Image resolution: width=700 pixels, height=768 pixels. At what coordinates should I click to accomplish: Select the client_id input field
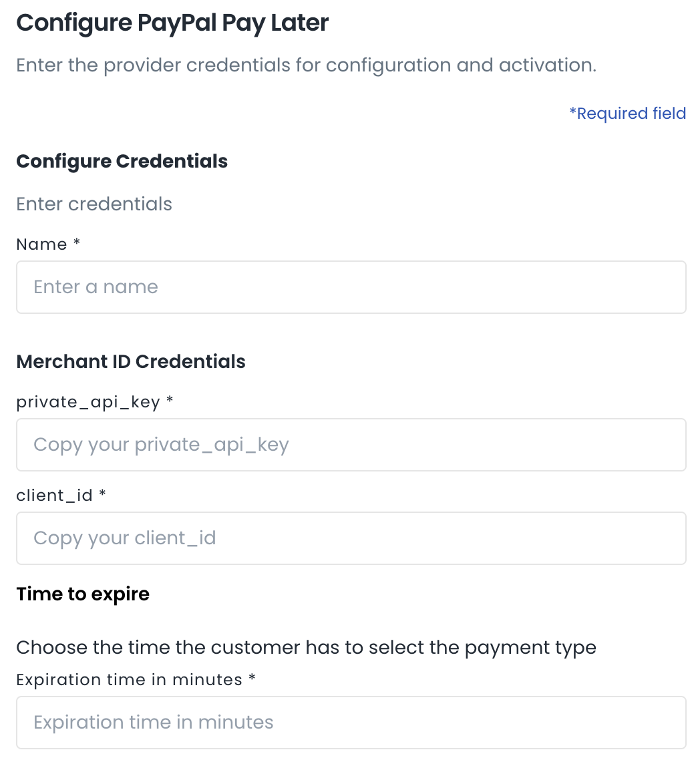tap(351, 538)
